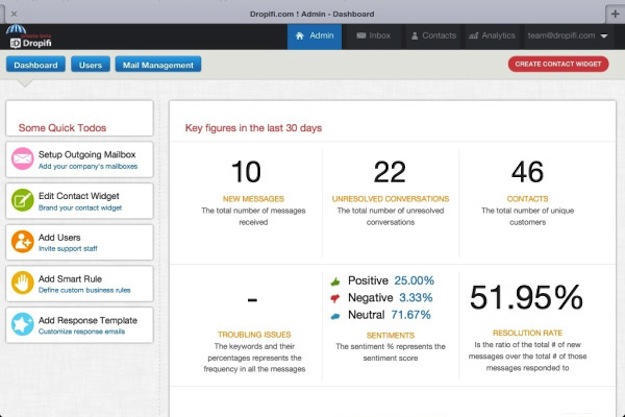Viewport: 625px width, 417px height.
Task: Click the blue Neutral sentiment icon
Action: pos(335,316)
